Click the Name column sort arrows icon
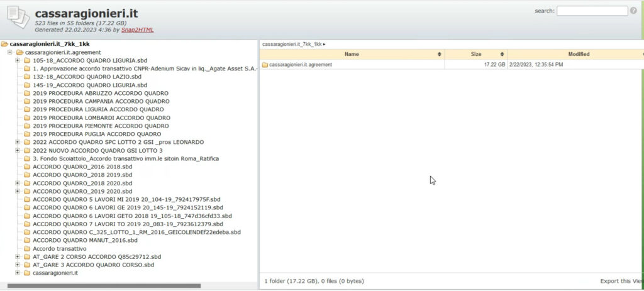Screen dimensions: 644x291 tap(439, 55)
